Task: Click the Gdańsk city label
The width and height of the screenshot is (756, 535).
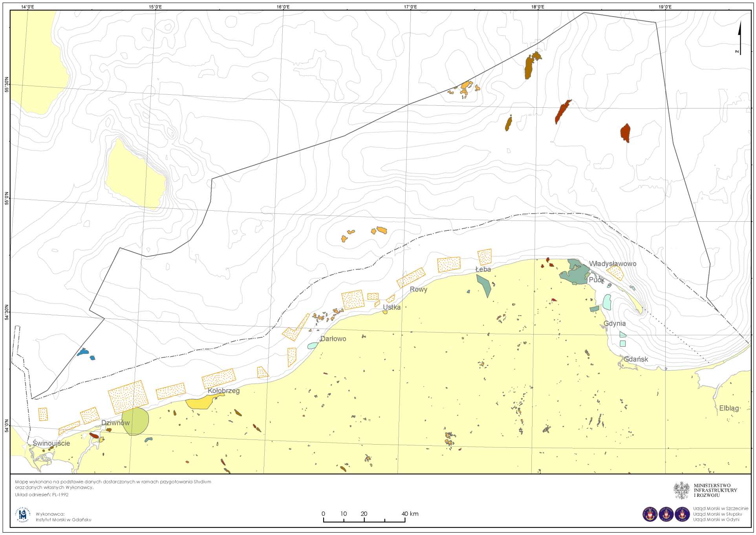Action: point(636,359)
